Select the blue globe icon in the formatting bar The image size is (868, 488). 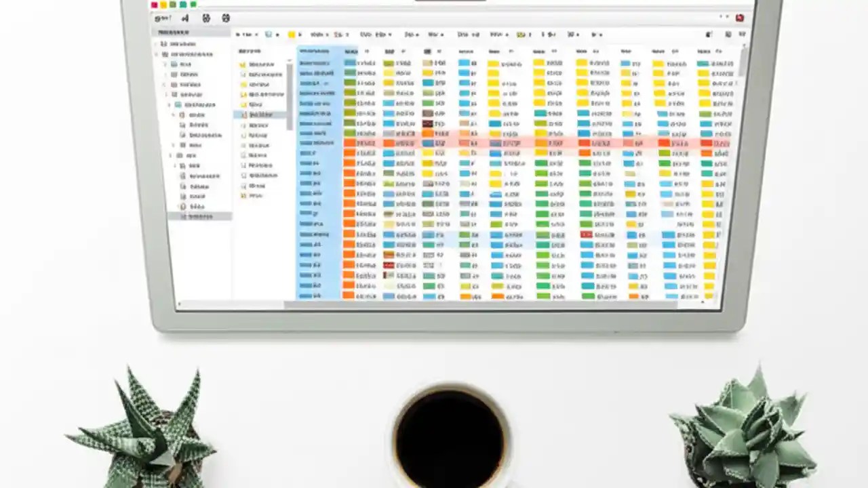(268, 34)
